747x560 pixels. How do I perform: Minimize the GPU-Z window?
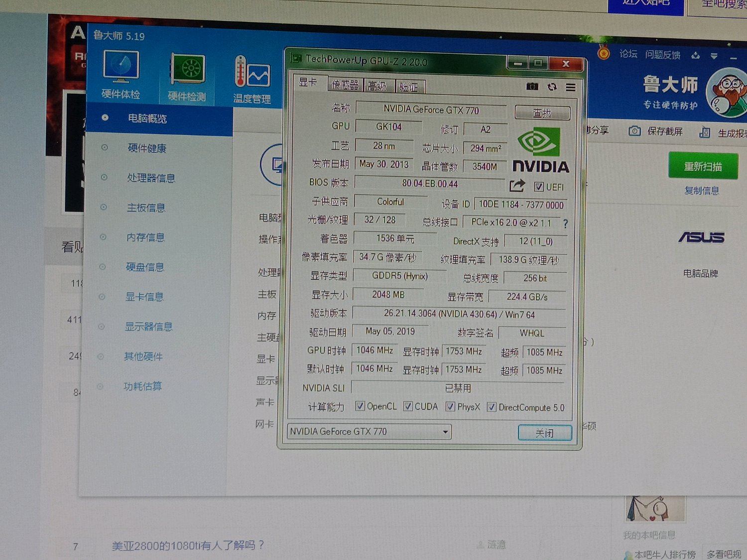518,63
